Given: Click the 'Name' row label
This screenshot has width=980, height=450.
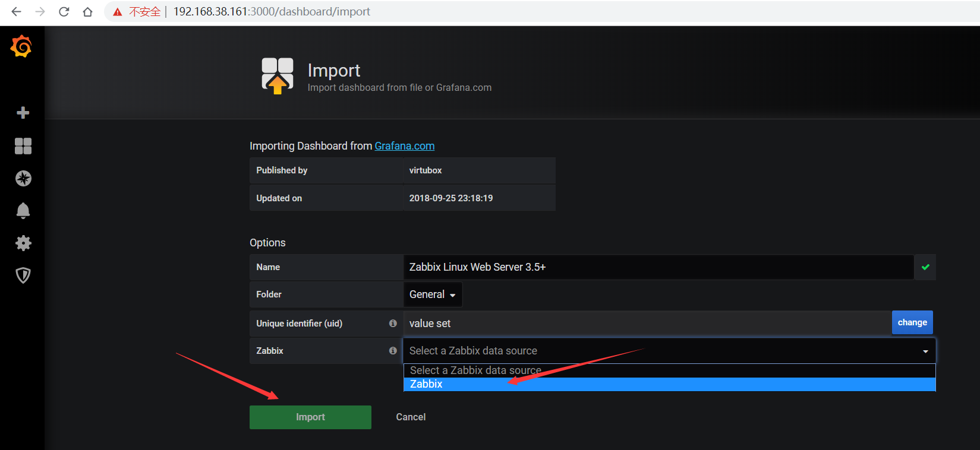Looking at the screenshot, I should (x=268, y=267).
